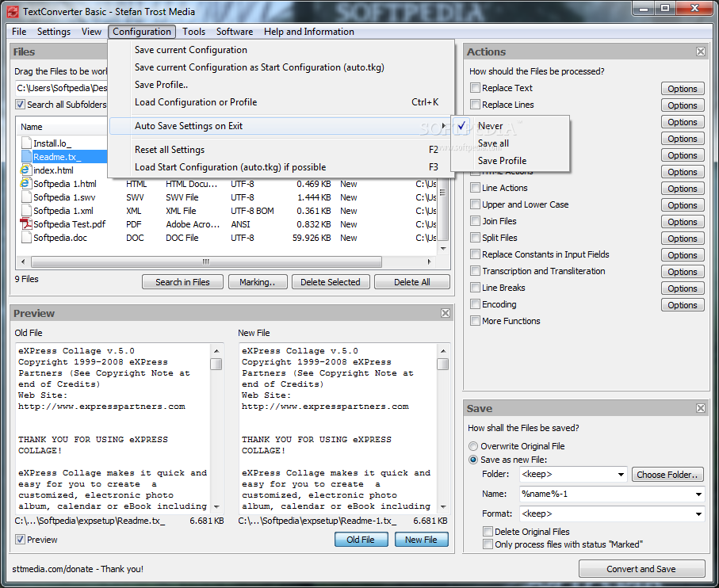Check the Line Breaks action
719x588 pixels.
(x=475, y=288)
